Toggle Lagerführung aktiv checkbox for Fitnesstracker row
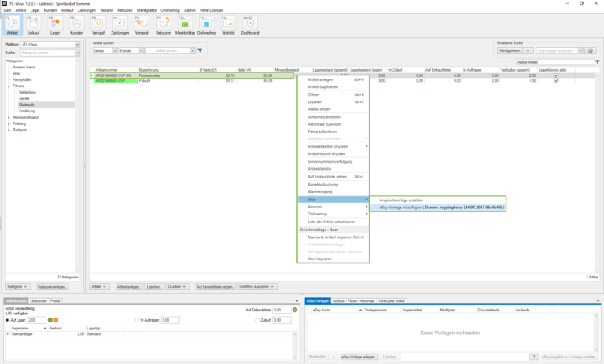Image resolution: width=604 pixels, height=364 pixels. (556, 75)
